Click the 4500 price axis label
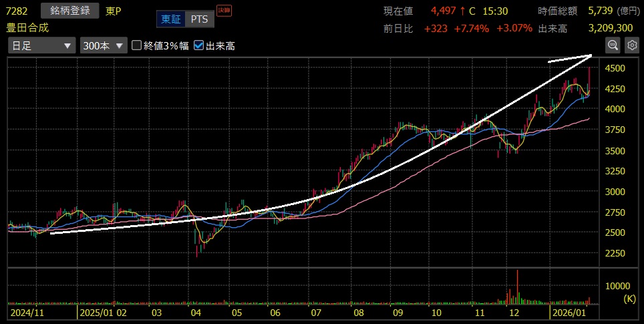 (615, 68)
